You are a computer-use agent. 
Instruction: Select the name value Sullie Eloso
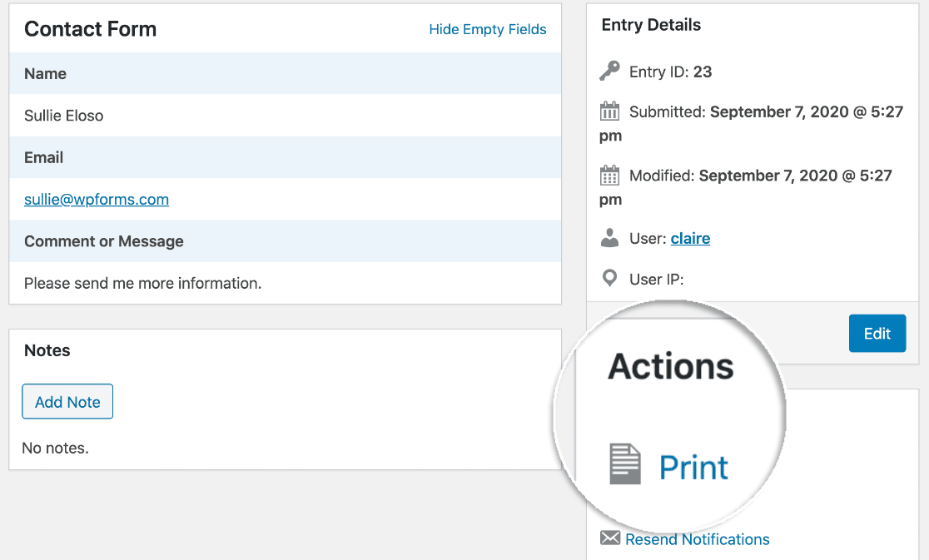64,116
